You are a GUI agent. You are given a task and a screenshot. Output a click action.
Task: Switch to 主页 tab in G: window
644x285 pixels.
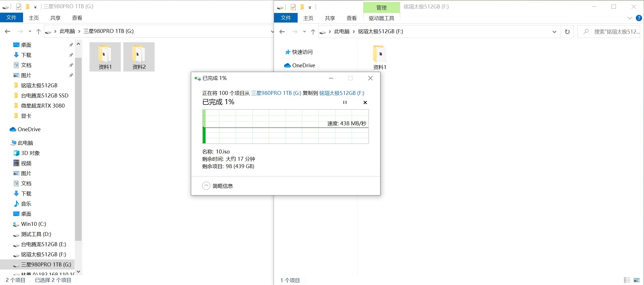click(x=34, y=18)
